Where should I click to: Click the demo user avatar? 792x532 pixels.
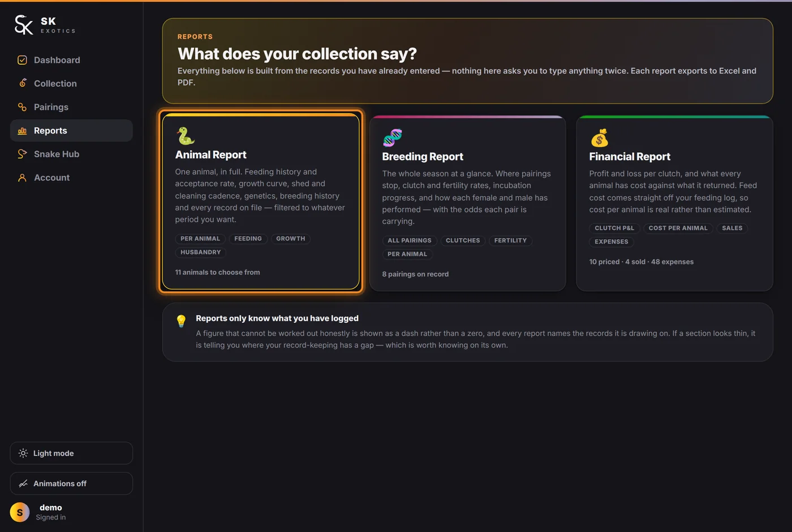pos(20,512)
